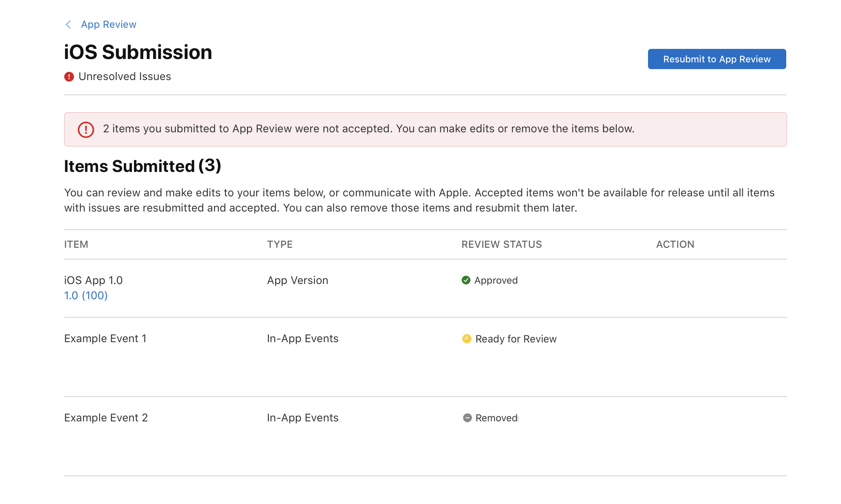This screenshot has height=504, width=841.
Task: Click the green Approved checkmark icon
Action: pos(466,280)
